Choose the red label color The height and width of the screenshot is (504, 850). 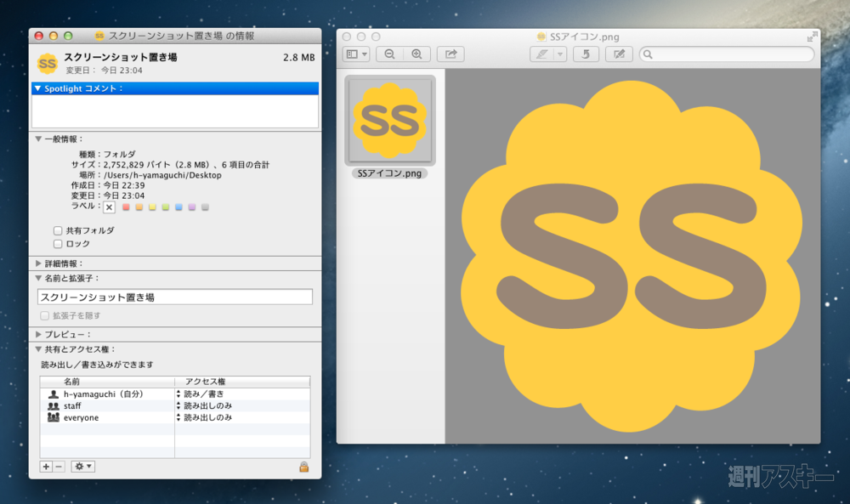(x=126, y=207)
